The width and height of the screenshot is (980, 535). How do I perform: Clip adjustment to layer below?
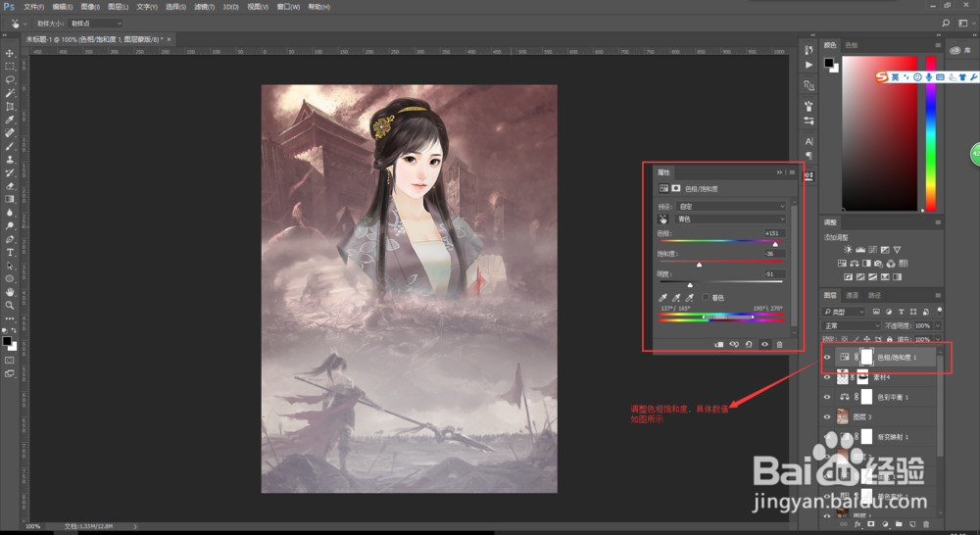tap(719, 344)
